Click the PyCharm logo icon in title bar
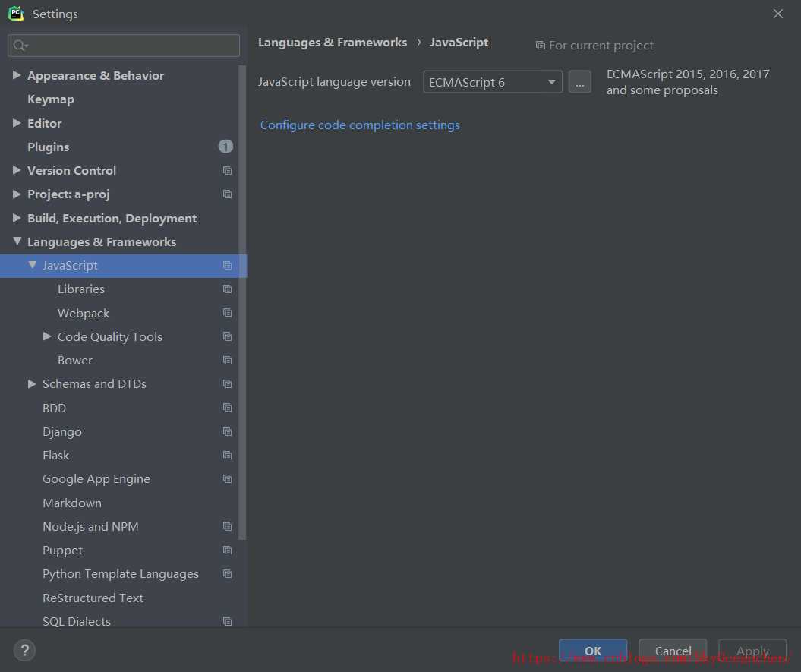This screenshot has width=801, height=672. [16, 13]
